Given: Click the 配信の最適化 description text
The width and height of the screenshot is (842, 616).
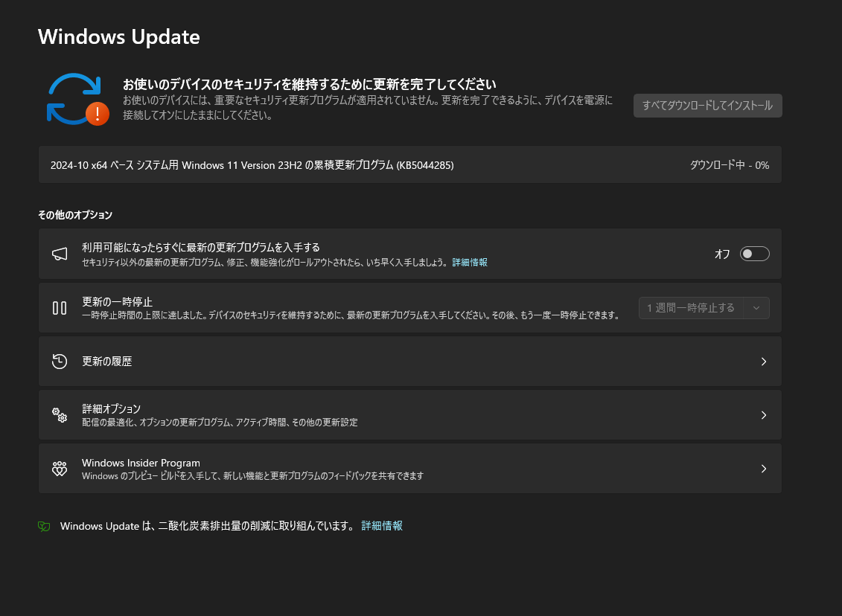Looking at the screenshot, I should [220, 423].
